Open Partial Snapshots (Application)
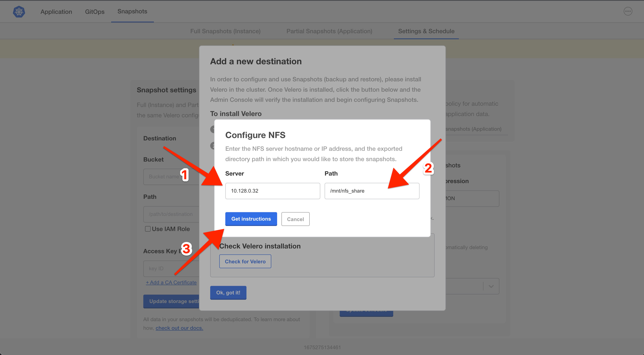Viewport: 644px width, 355px height. [329, 31]
